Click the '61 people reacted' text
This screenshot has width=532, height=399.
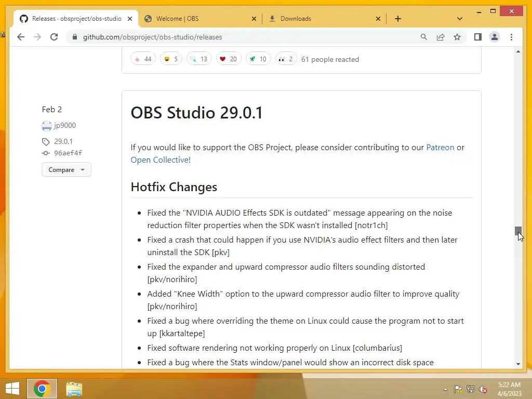tap(330, 59)
